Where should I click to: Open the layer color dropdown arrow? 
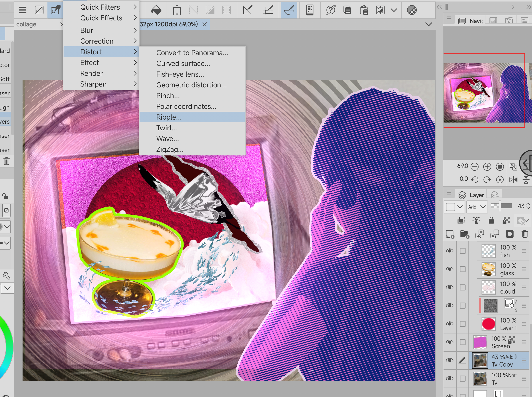point(460,207)
